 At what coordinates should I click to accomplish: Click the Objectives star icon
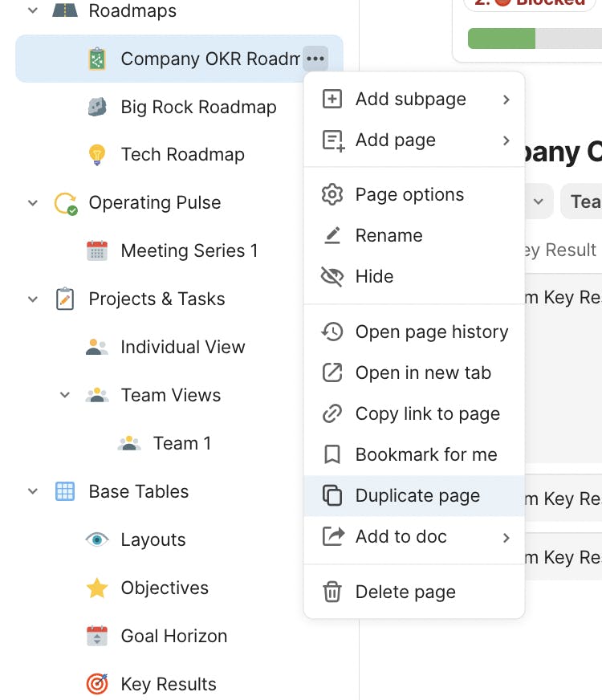[x=97, y=588]
